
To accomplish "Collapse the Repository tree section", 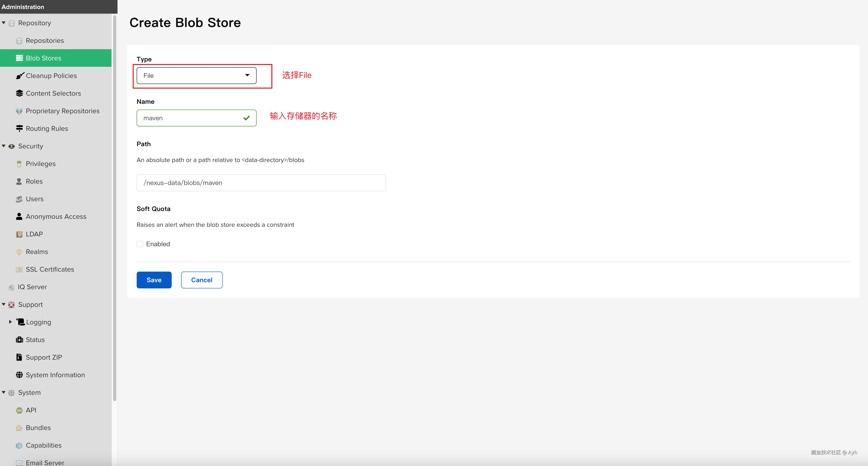I will pos(4,23).
